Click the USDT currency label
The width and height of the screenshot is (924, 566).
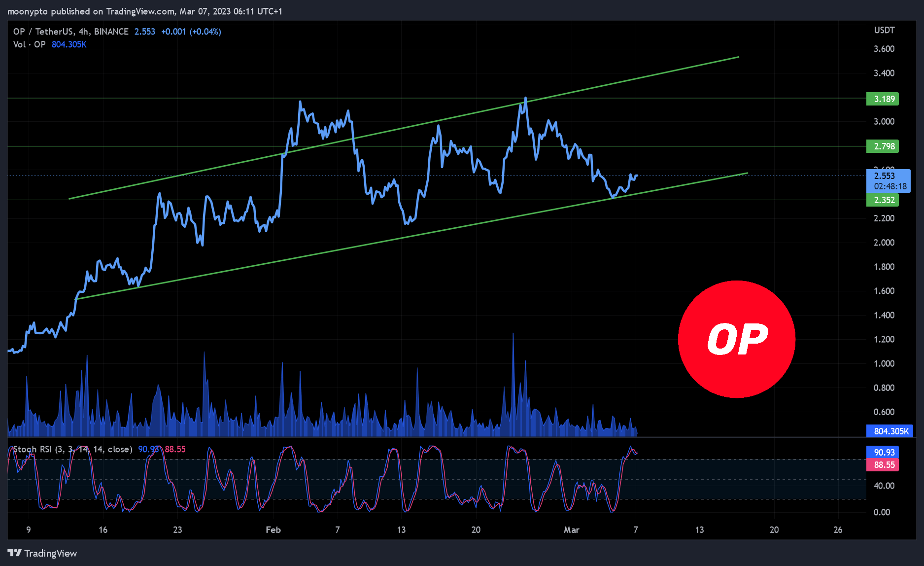884,30
